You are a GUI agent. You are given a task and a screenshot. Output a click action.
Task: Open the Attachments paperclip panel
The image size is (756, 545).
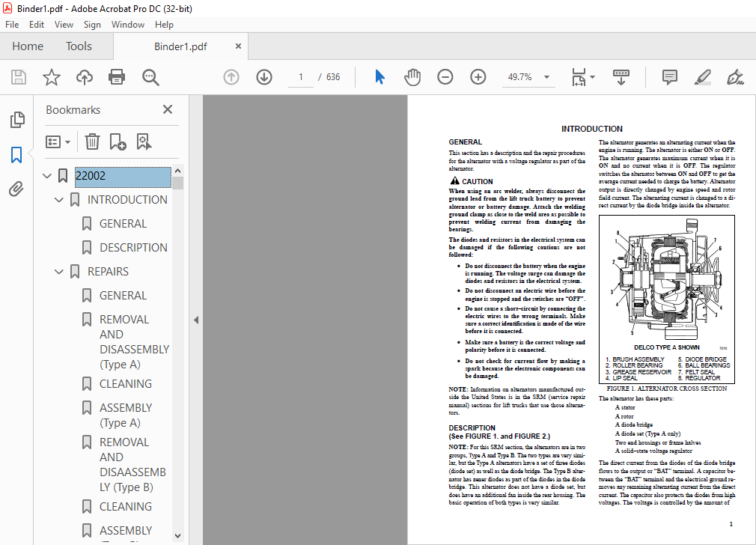pyautogui.click(x=16, y=189)
